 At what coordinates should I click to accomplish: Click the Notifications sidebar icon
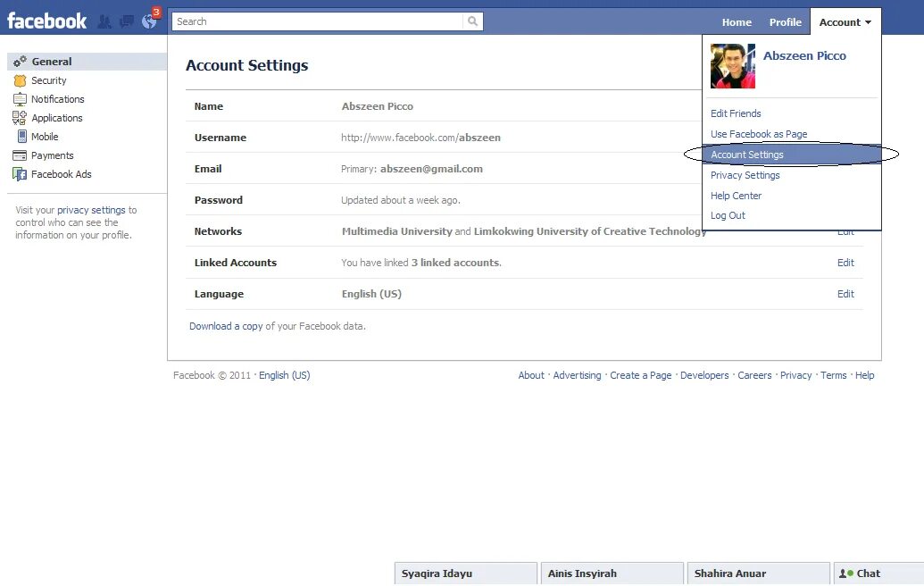point(20,99)
